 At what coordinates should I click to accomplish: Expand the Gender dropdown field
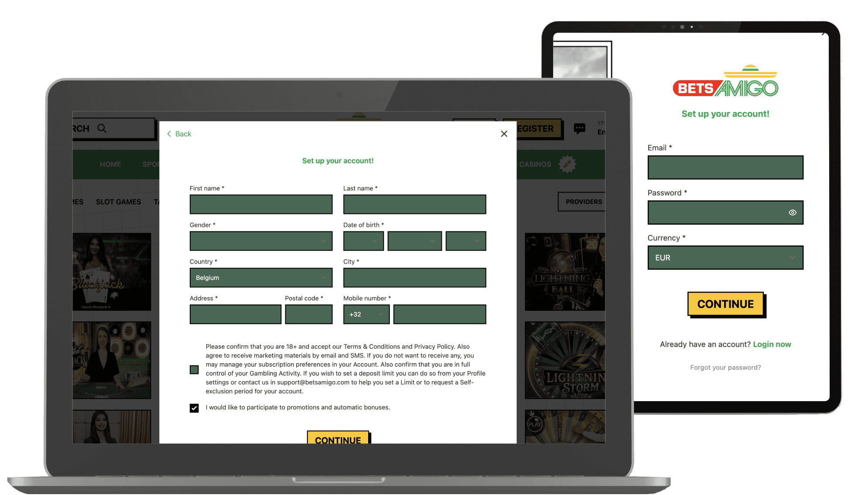point(261,241)
